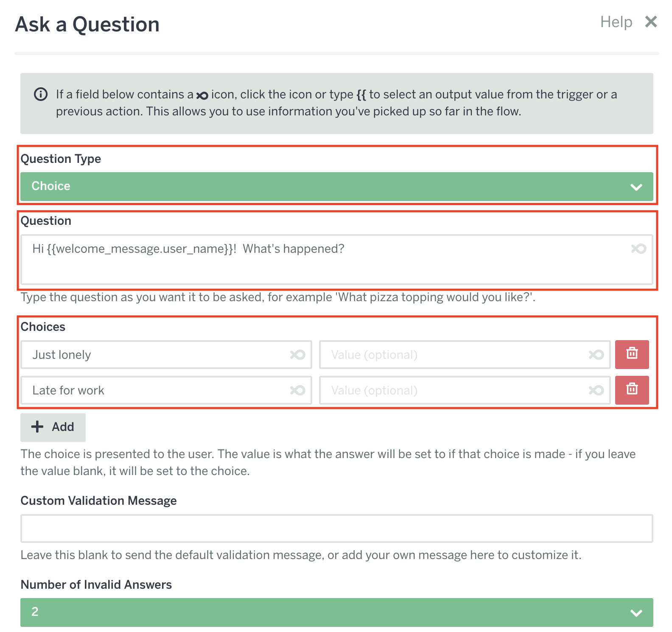Delete the 'Just lonely' choice row
The image size is (672, 632).
[632, 354]
